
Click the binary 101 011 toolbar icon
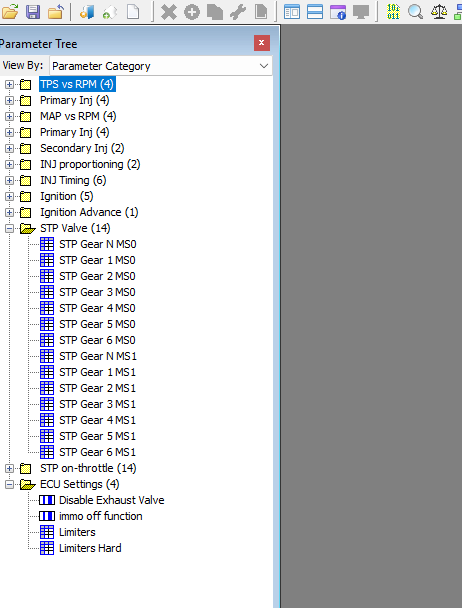click(393, 12)
